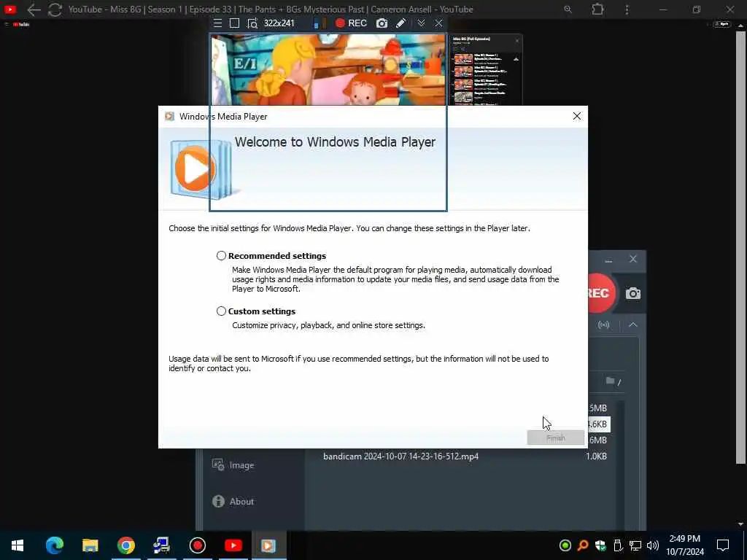This screenshot has height=560, width=747.
Task: Click the greyed-out Finish button
Action: [x=555, y=437]
